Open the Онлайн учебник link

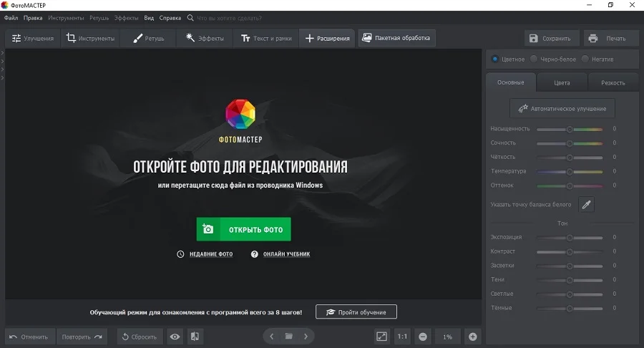(280, 254)
